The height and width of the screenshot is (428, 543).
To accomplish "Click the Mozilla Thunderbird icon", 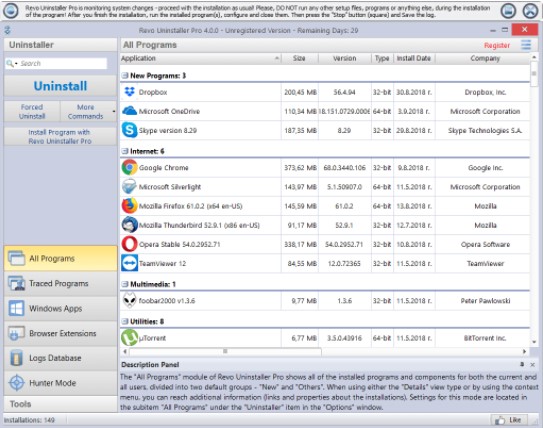I will (130, 225).
